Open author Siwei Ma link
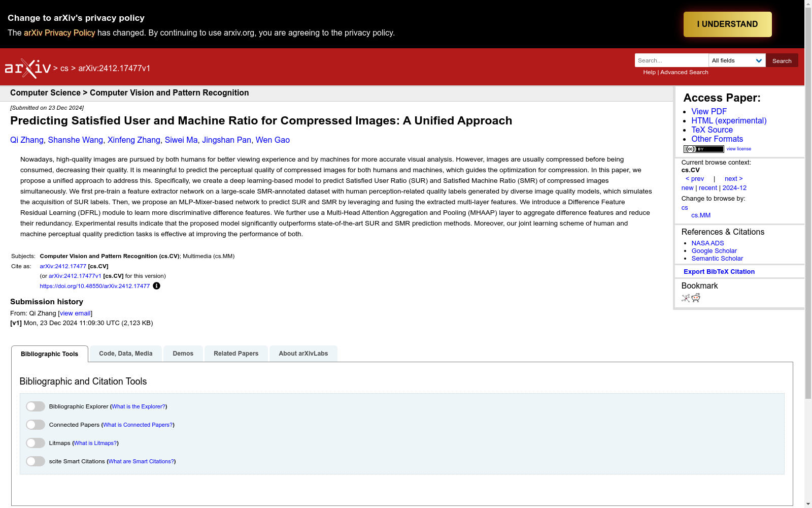 [x=181, y=140]
